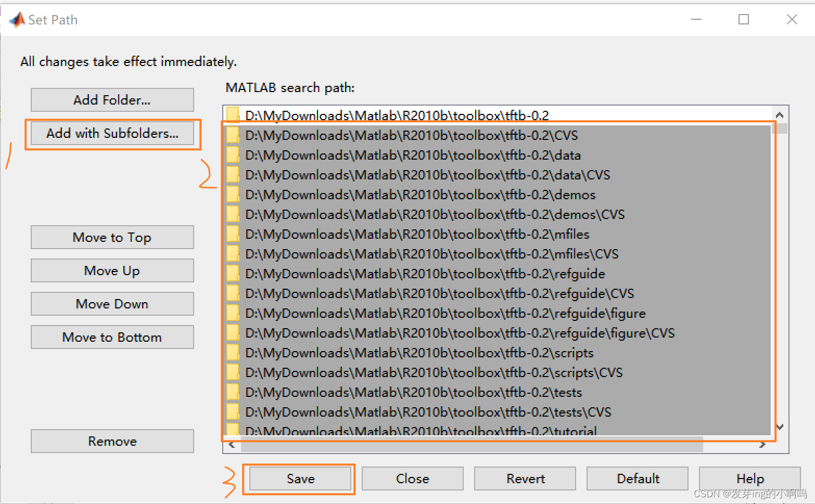The height and width of the screenshot is (504, 815).
Task: Click the Add Folder button
Action: pos(112,100)
